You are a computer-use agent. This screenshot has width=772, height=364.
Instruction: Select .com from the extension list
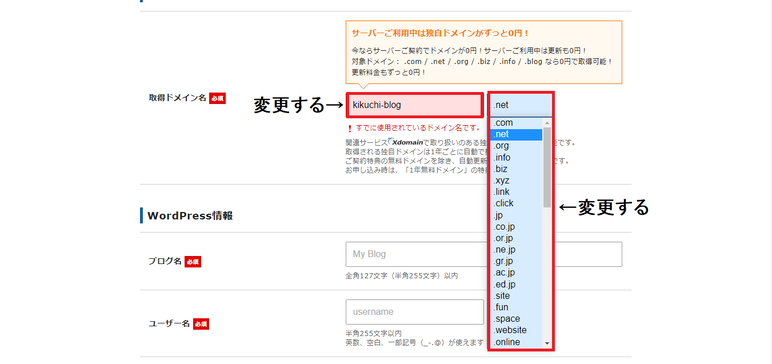point(516,123)
